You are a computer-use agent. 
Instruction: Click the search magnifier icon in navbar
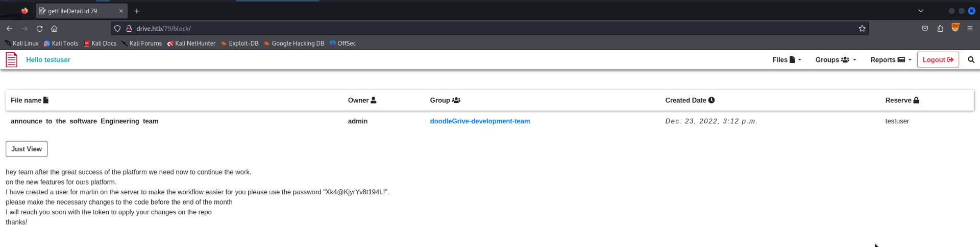971,60
